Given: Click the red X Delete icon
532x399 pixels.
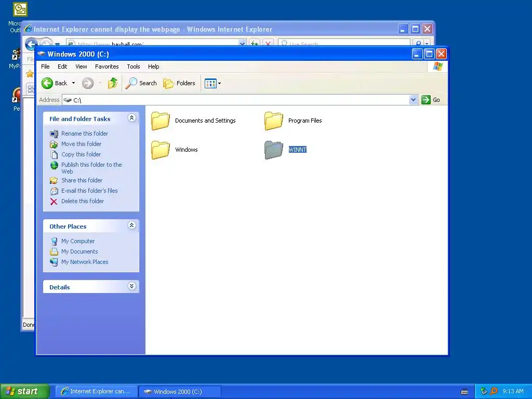Looking at the screenshot, I should tap(54, 202).
